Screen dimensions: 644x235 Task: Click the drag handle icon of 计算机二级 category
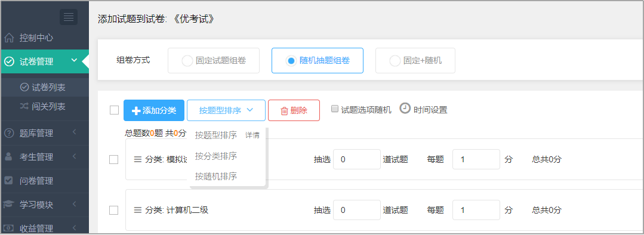pos(138,210)
